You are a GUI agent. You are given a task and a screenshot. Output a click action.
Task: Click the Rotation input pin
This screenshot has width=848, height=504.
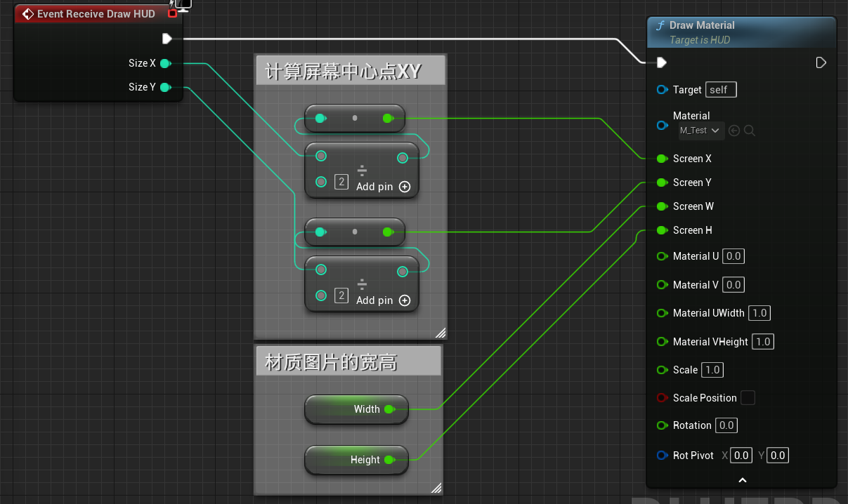coord(662,425)
